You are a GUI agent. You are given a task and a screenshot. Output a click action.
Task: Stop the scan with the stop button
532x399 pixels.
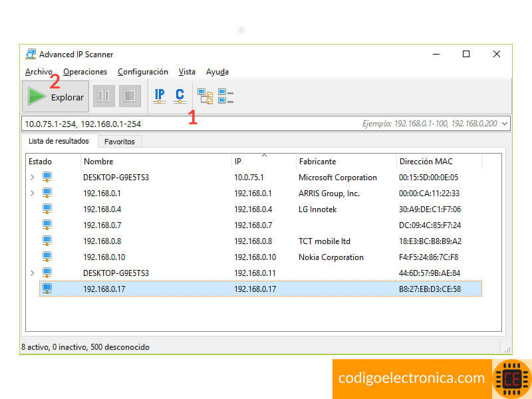point(130,96)
